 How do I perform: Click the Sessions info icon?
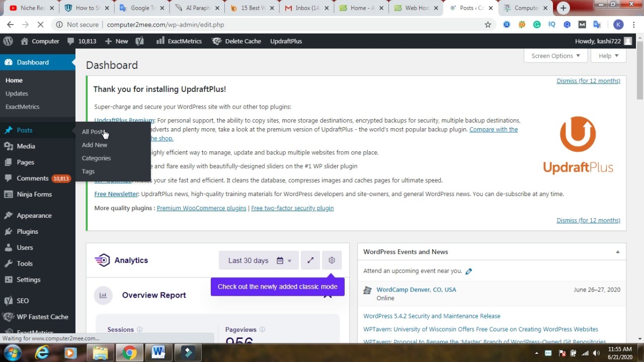point(139,330)
